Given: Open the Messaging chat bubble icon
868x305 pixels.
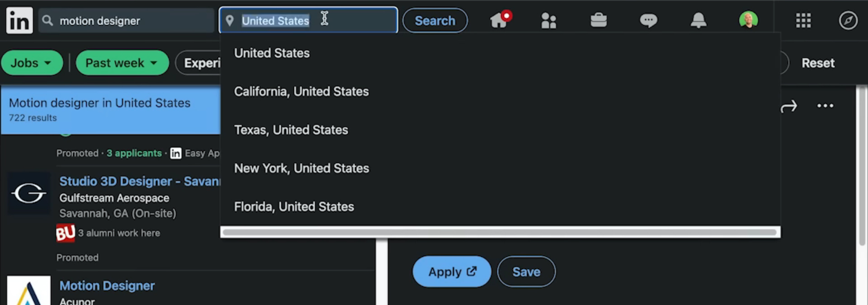Looking at the screenshot, I should [x=648, y=20].
